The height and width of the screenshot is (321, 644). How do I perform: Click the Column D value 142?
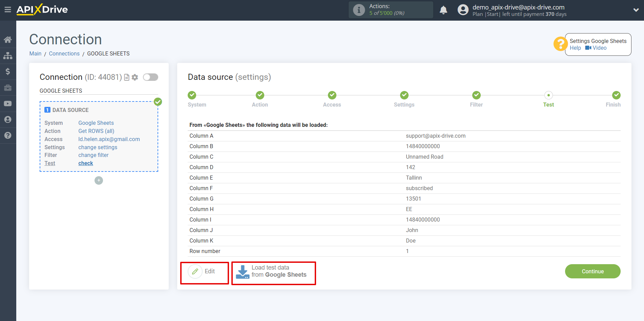point(410,167)
